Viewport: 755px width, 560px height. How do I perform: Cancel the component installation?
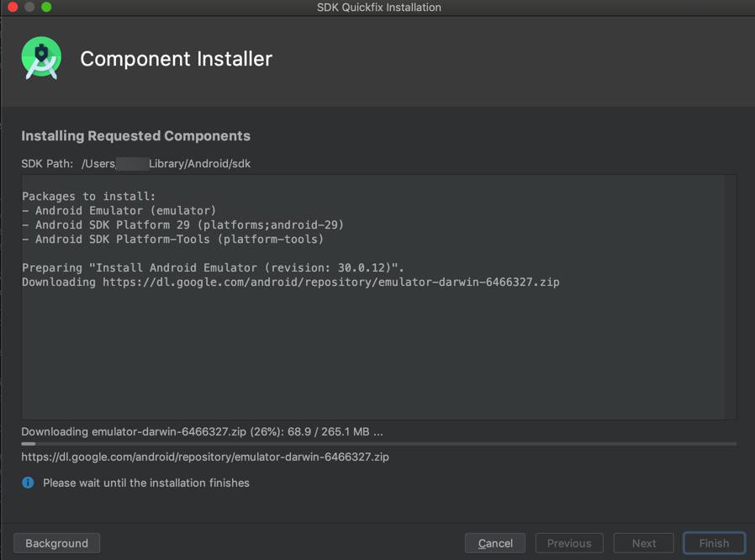pyautogui.click(x=495, y=543)
